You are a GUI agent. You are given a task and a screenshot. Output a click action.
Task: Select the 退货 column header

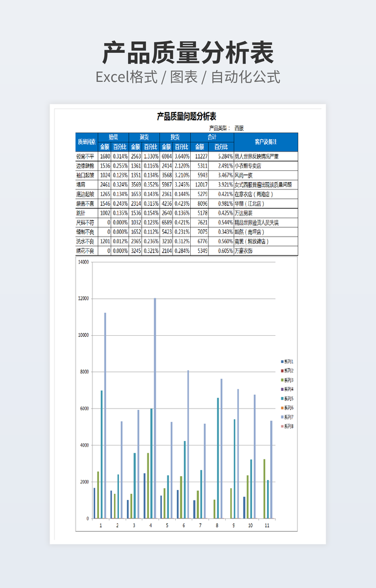click(x=144, y=137)
